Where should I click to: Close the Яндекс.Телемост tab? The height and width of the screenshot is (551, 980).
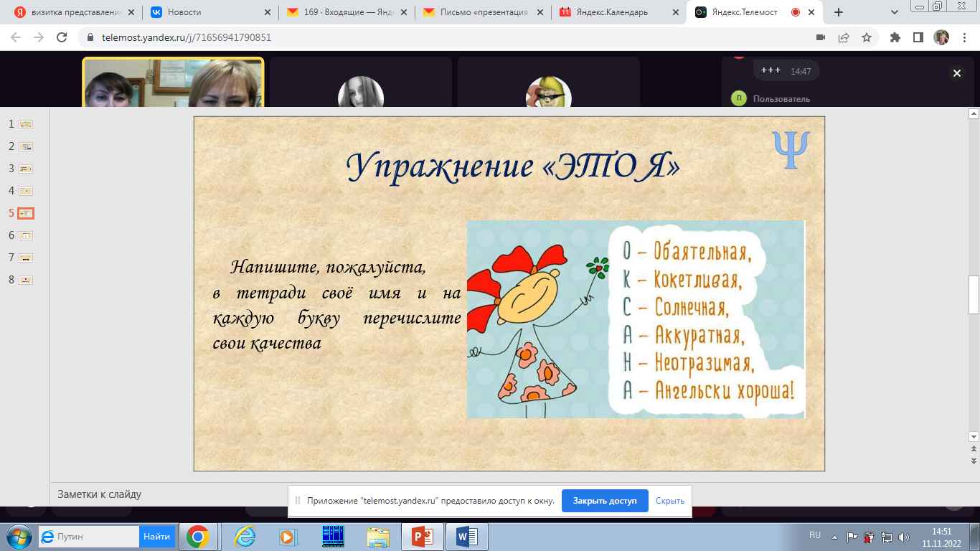pos(812,12)
